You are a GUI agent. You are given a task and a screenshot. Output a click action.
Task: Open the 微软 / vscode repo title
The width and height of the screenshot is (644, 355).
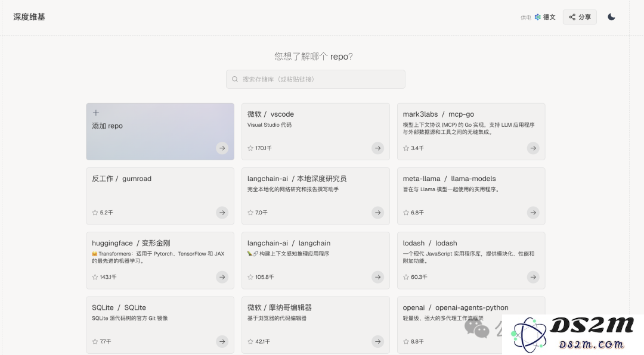[271, 114]
